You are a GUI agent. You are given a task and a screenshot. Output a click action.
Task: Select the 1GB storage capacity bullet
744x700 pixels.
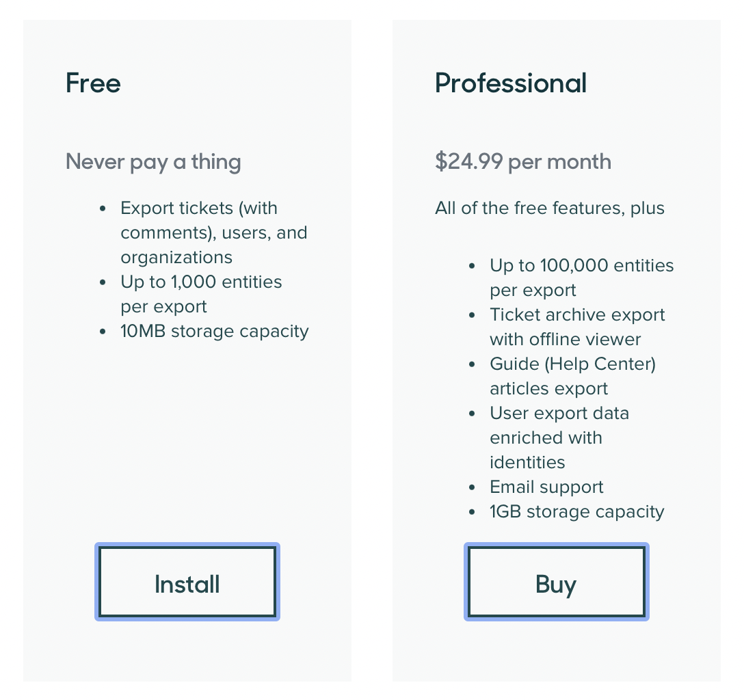[x=577, y=511]
